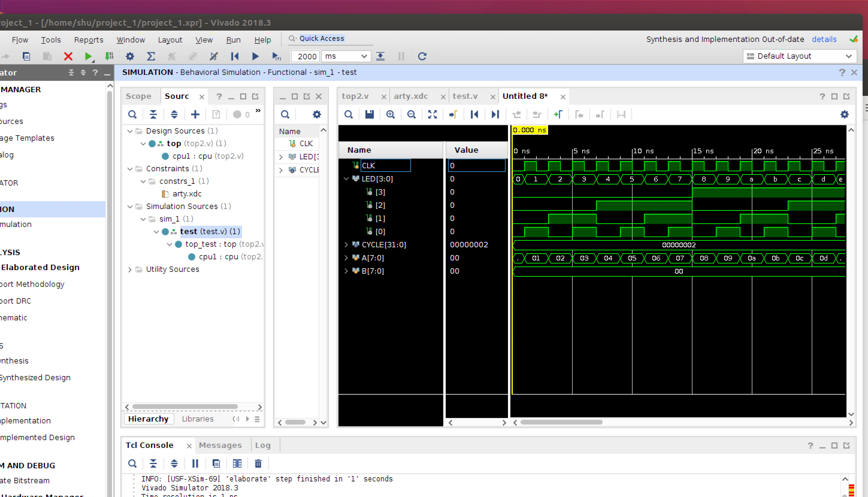The height and width of the screenshot is (497, 868).
Task: Zoom in on the waveform
Action: point(390,114)
